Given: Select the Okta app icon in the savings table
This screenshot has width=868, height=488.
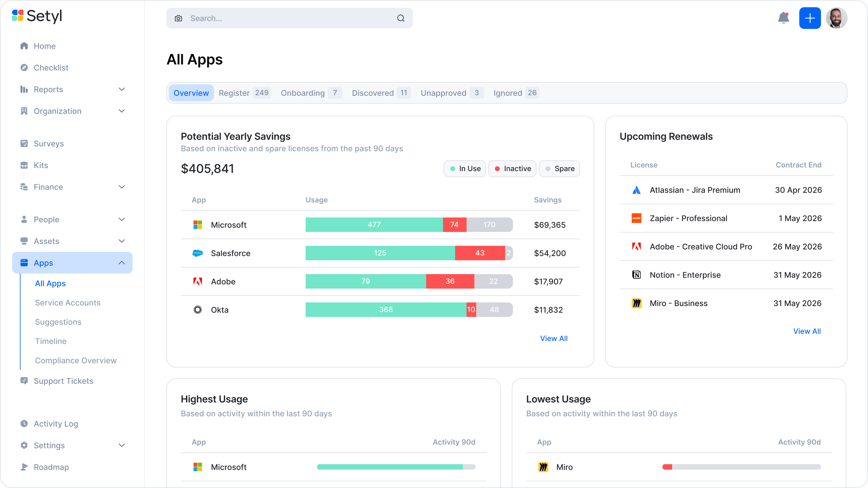Looking at the screenshot, I should point(198,309).
